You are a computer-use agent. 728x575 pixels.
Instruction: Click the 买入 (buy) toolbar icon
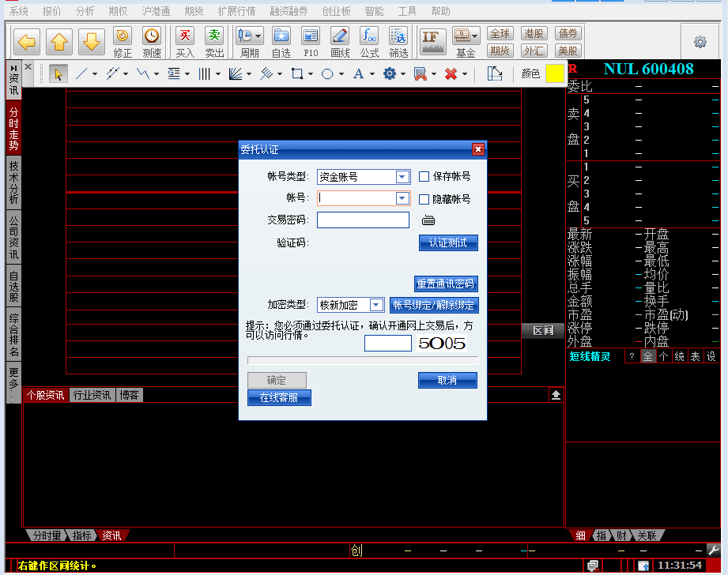pos(185,41)
